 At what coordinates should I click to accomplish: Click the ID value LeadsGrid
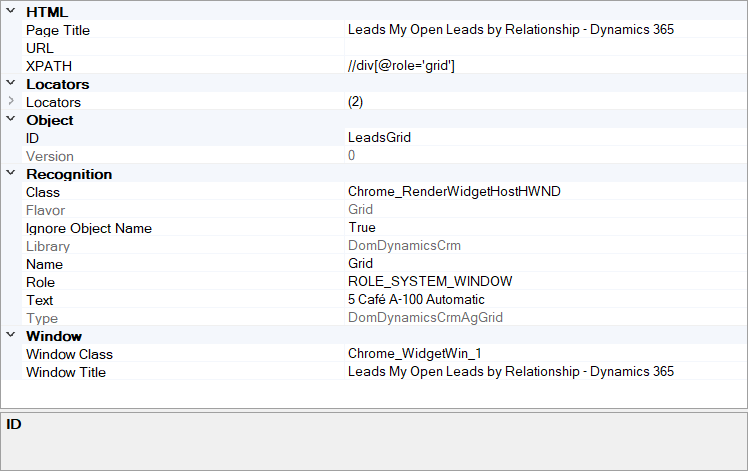[379, 138]
